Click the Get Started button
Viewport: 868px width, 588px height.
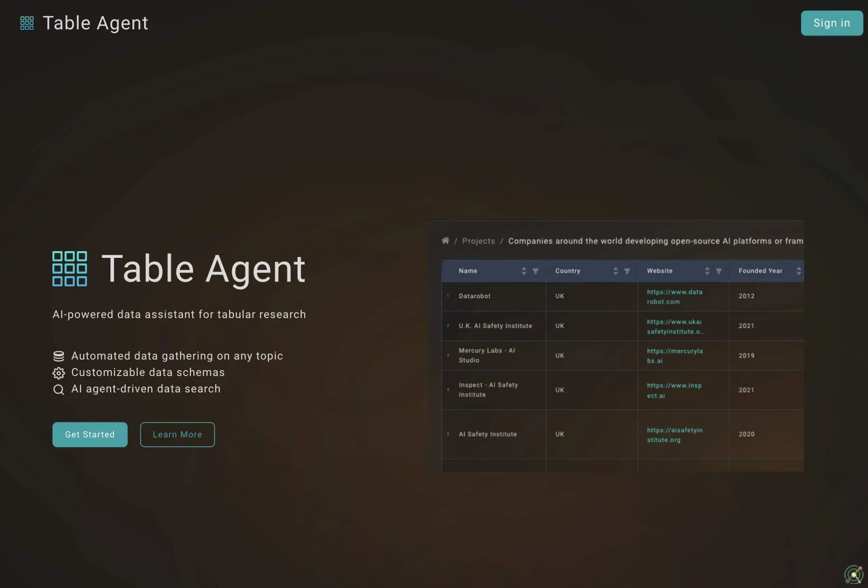(x=90, y=434)
